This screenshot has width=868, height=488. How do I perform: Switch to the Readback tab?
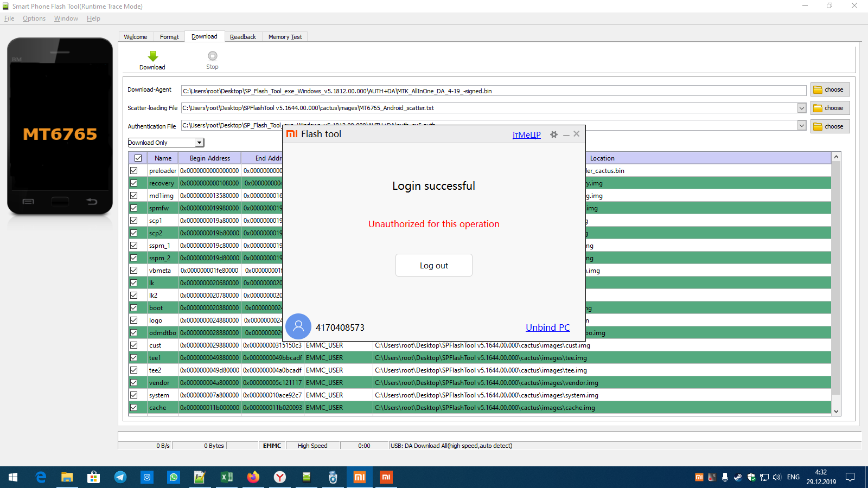point(243,37)
